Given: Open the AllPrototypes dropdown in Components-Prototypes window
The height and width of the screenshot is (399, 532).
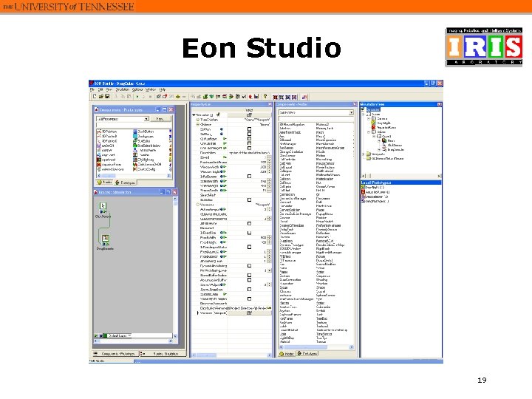Looking at the screenshot, I should (x=146, y=119).
